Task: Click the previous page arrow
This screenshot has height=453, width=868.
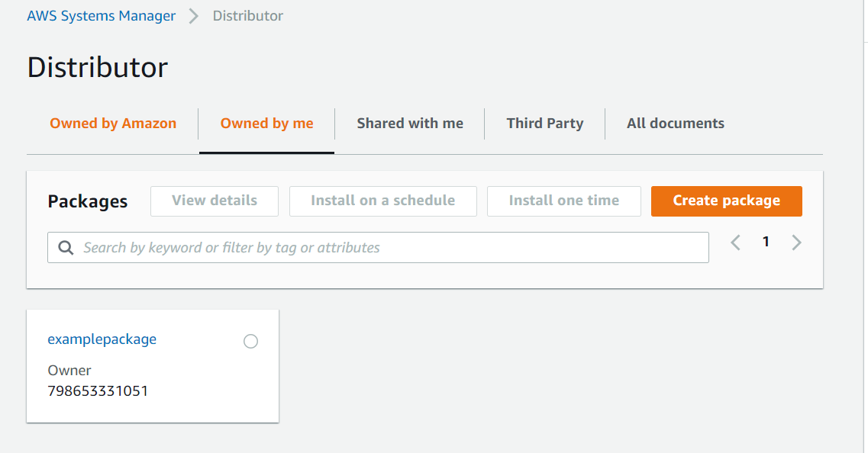Action: click(x=735, y=242)
